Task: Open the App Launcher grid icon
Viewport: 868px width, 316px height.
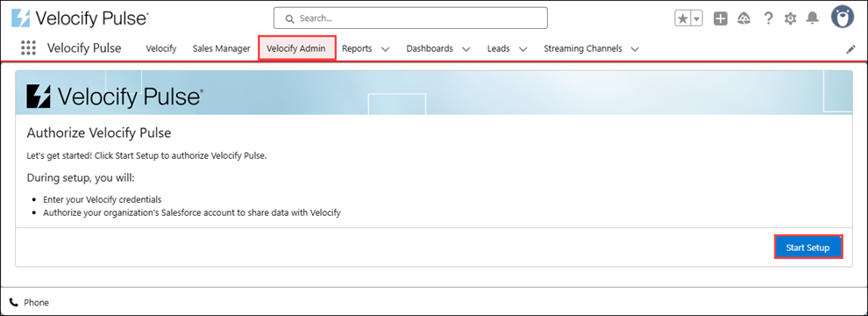Action: point(28,47)
